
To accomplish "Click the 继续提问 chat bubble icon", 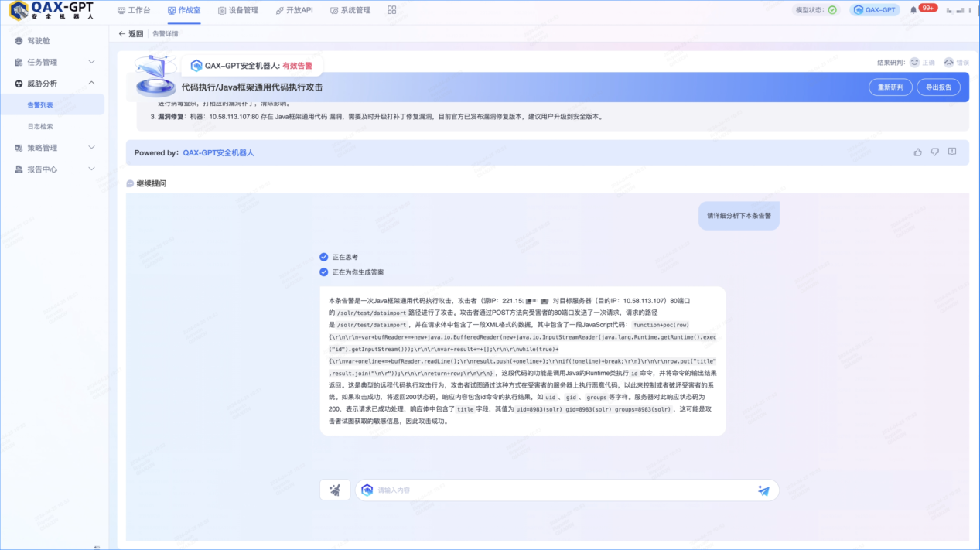I will point(130,183).
